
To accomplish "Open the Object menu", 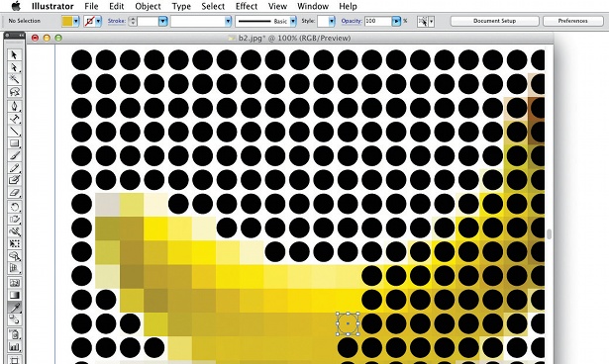I will tap(148, 6).
